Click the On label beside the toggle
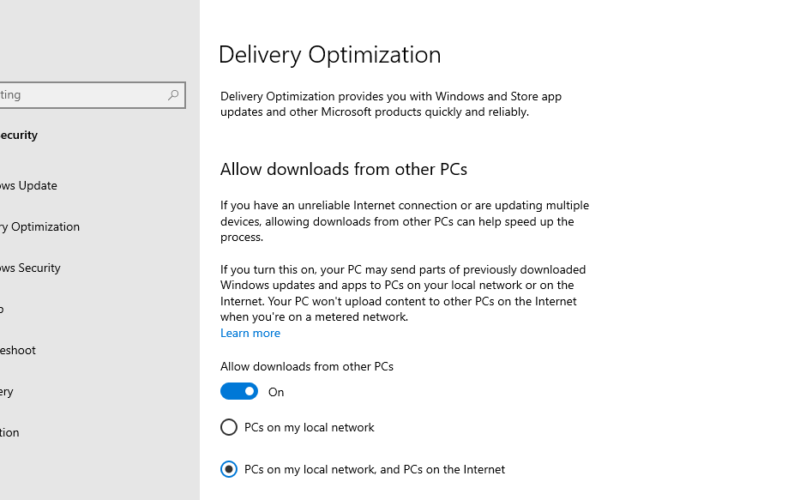The height and width of the screenshot is (500, 800). coord(276,392)
